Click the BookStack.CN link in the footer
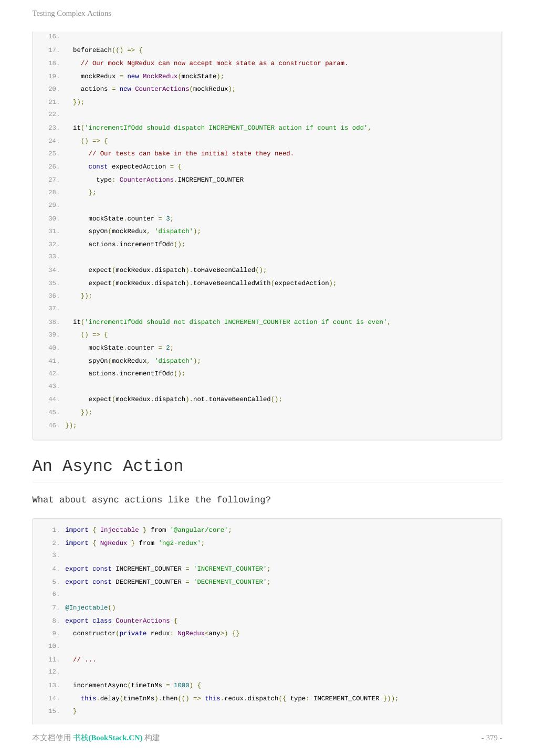The width and height of the screenshot is (535, 756). click(108, 738)
